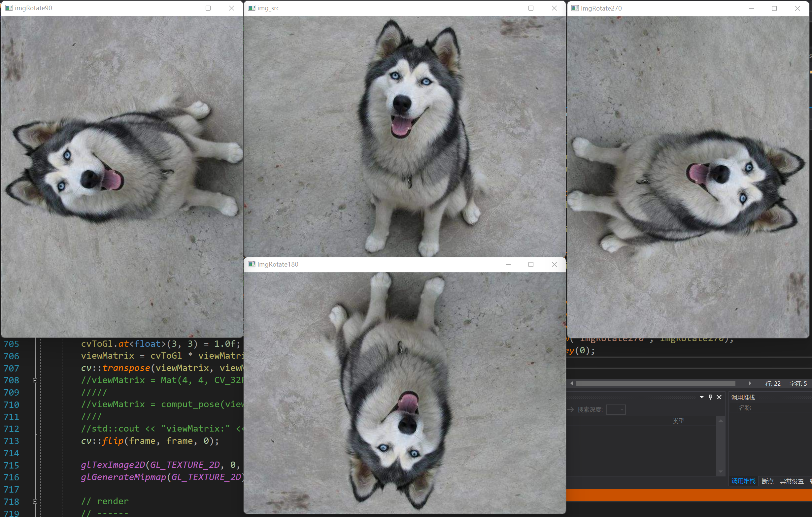Click the imgRotate270 window title icon
812x517 pixels.
tap(575, 8)
